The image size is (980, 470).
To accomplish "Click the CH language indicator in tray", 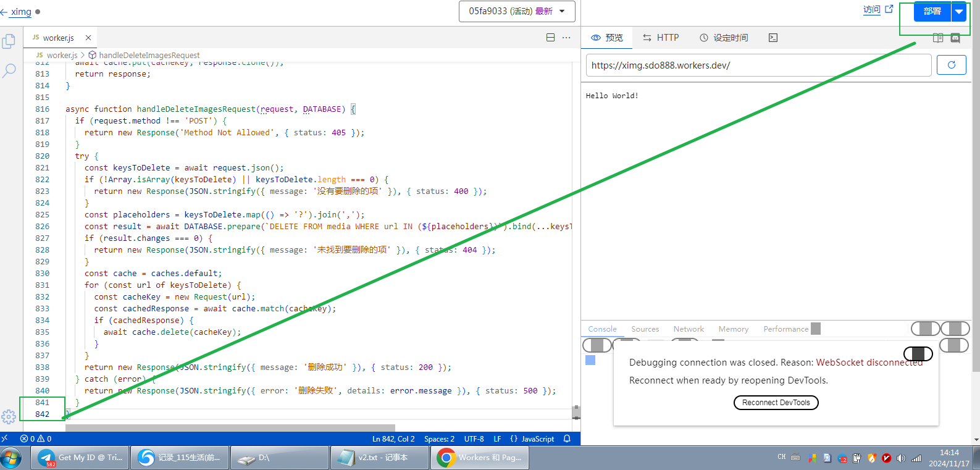I will coord(781,457).
